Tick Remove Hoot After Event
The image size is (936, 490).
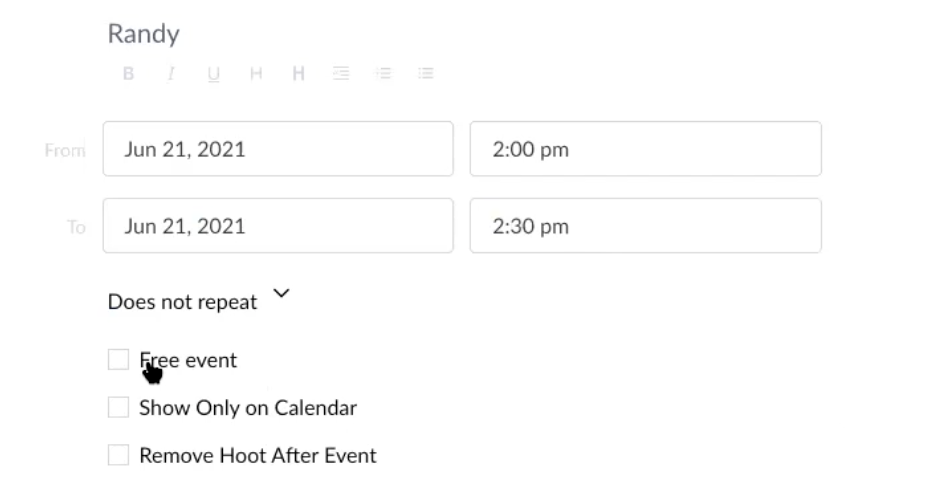[x=119, y=455]
